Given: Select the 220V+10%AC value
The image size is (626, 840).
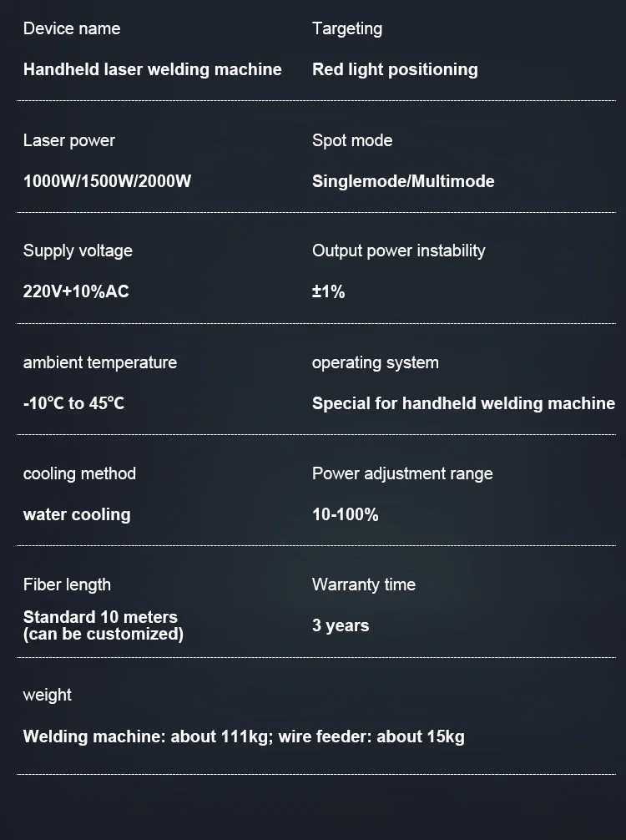Looking at the screenshot, I should pos(76,291).
